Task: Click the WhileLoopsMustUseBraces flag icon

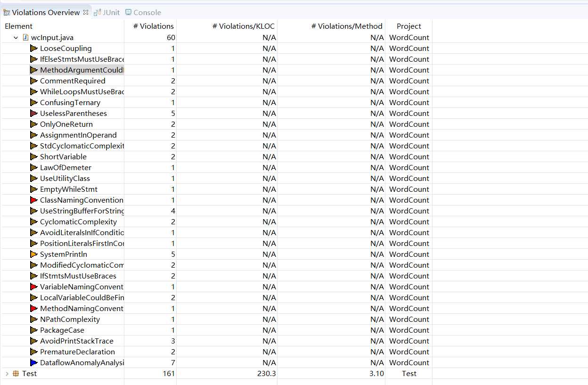Action: point(33,92)
